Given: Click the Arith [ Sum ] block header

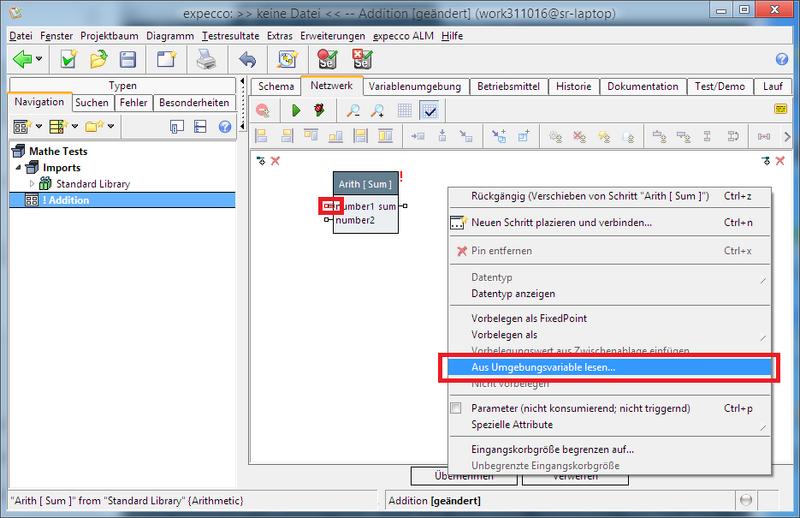Looking at the screenshot, I should point(364,184).
